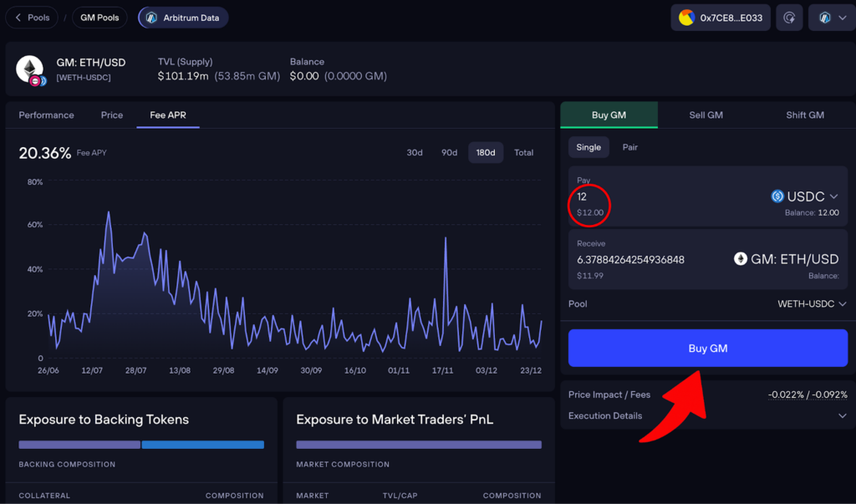Open the USDC pay token dropdown
This screenshot has height=504, width=856.
coord(804,196)
